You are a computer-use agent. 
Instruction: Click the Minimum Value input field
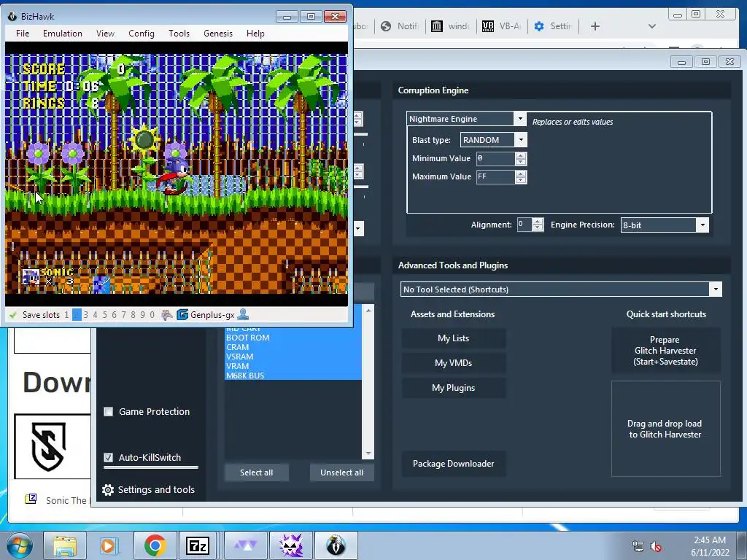tap(495, 158)
